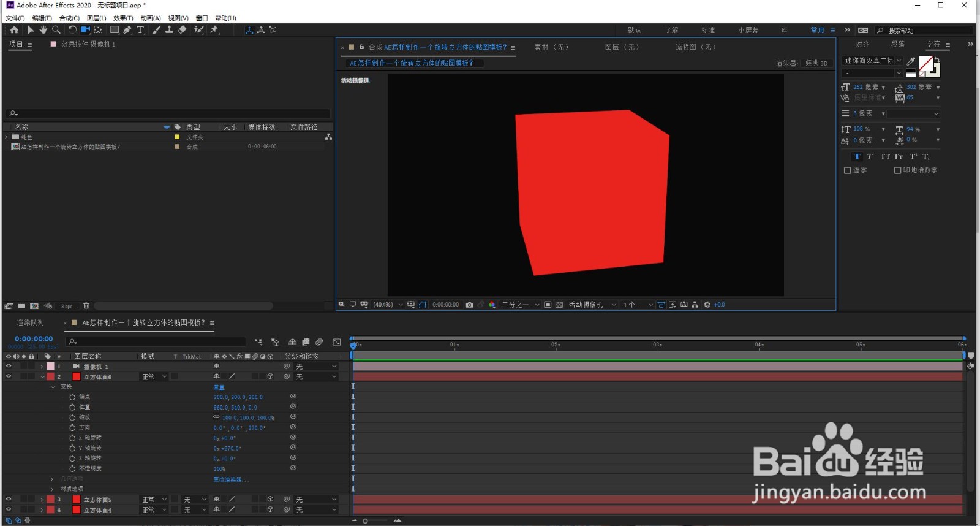
Task: Click the 经典 3D renderer button
Action: tap(816, 63)
